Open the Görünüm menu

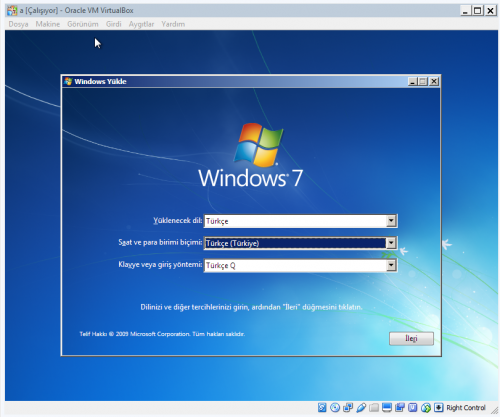coord(83,24)
